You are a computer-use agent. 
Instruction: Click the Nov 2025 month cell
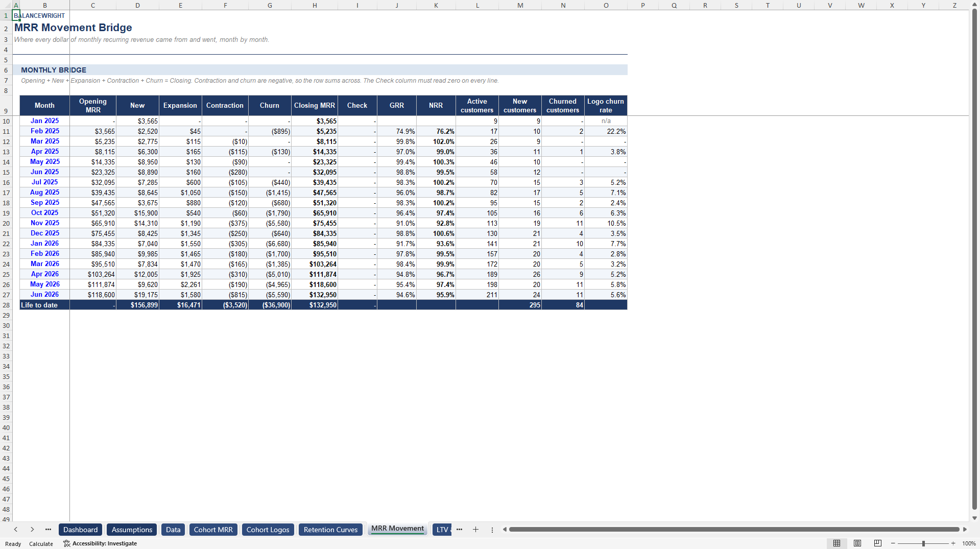coord(44,223)
